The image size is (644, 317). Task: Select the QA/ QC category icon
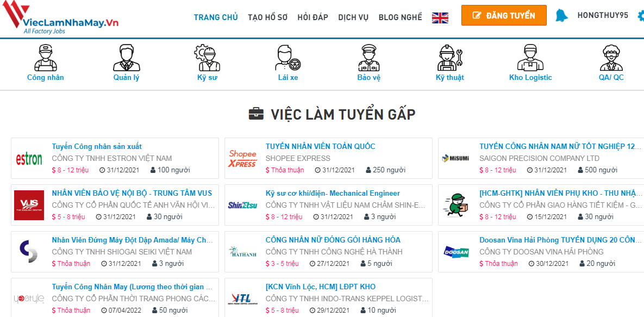tap(611, 58)
